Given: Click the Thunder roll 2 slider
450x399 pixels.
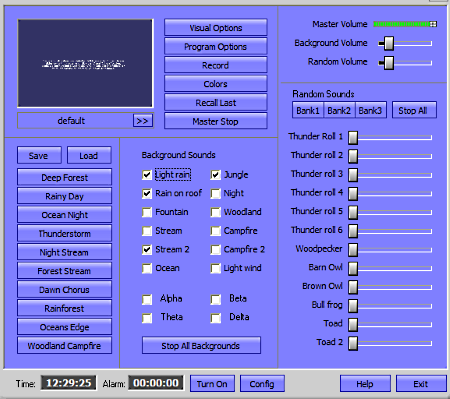Looking at the screenshot, I should tap(390, 156).
